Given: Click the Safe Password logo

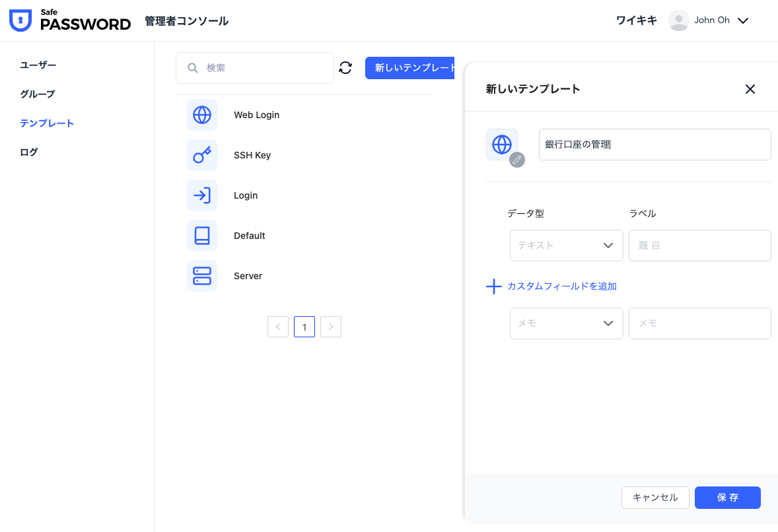Looking at the screenshot, I should click(70, 20).
